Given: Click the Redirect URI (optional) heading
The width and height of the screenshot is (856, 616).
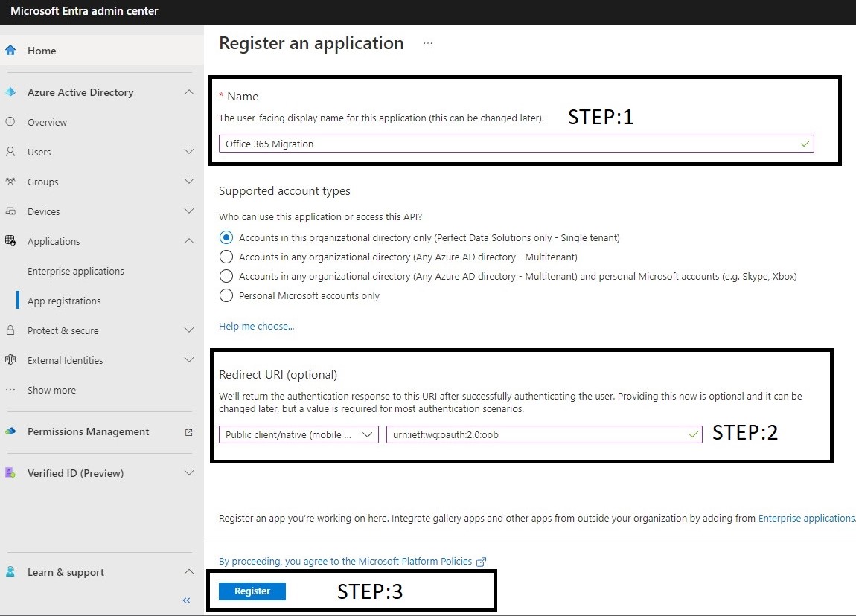Looking at the screenshot, I should pos(278,375).
